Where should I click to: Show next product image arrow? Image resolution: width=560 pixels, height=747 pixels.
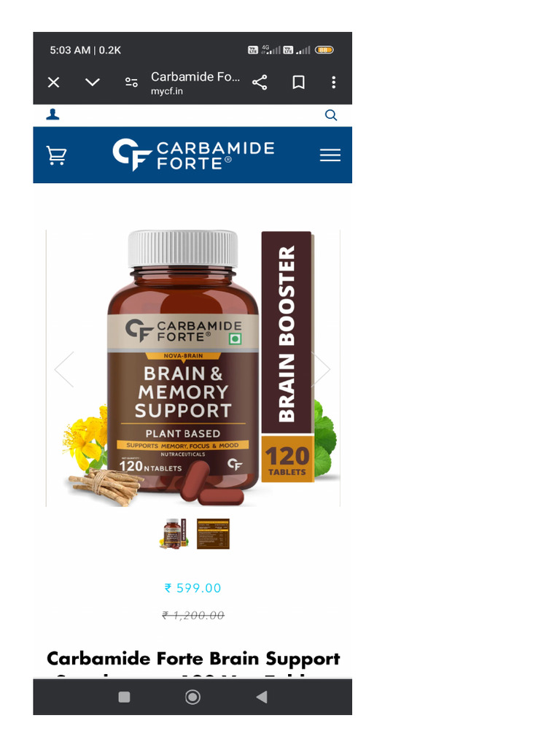pyautogui.click(x=321, y=369)
